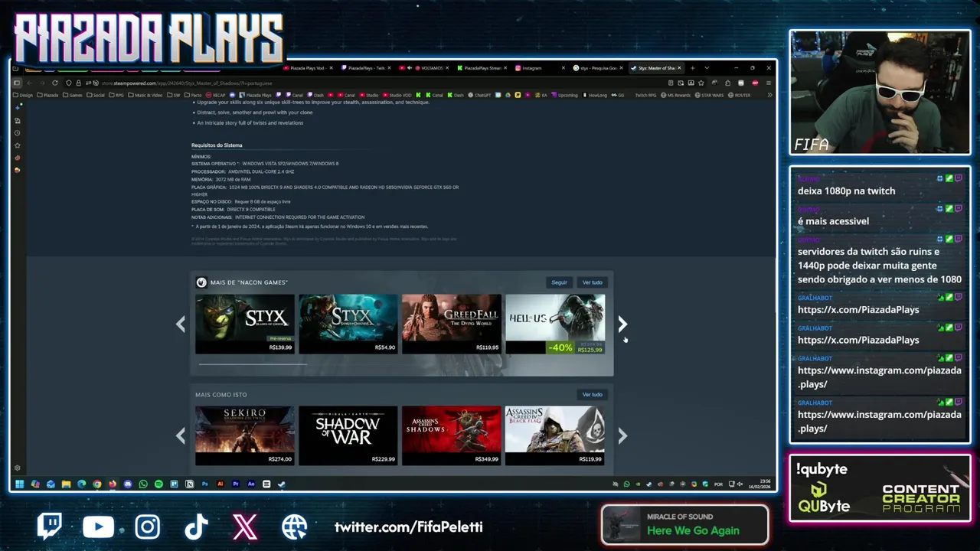Open the ChatGPT bookmark
Image resolution: width=980 pixels, height=551 pixels.
coord(480,95)
